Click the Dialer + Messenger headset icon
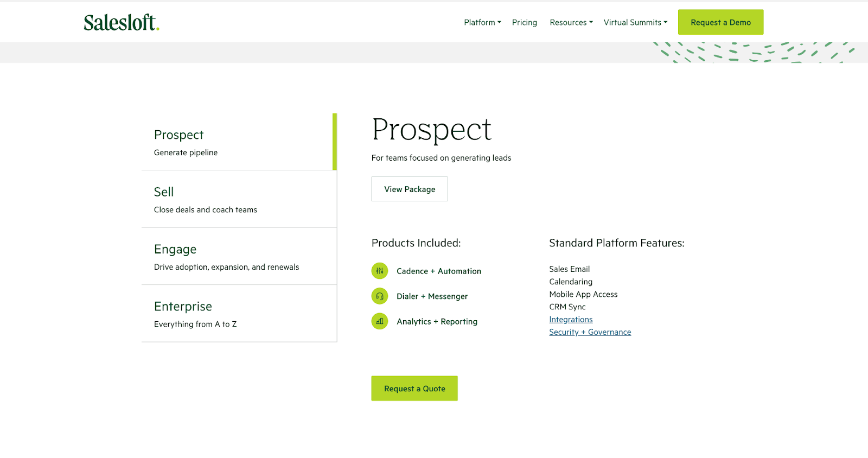Image resolution: width=868 pixels, height=458 pixels. click(380, 296)
